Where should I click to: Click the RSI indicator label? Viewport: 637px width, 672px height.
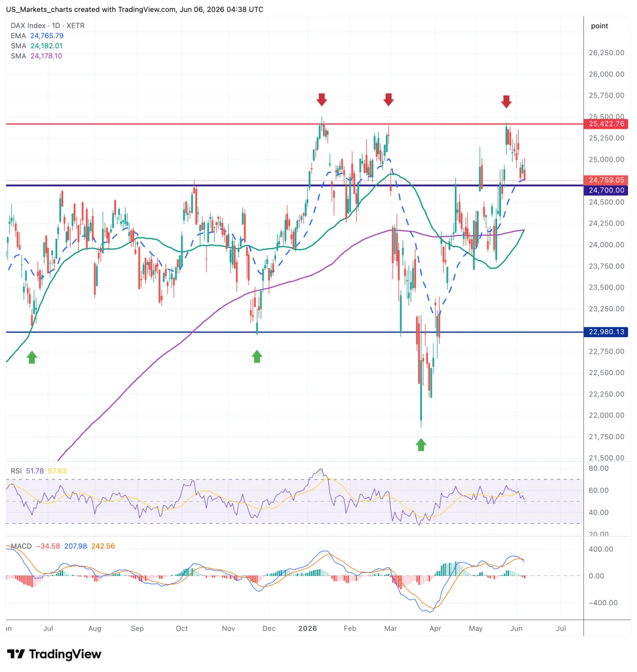point(16,471)
